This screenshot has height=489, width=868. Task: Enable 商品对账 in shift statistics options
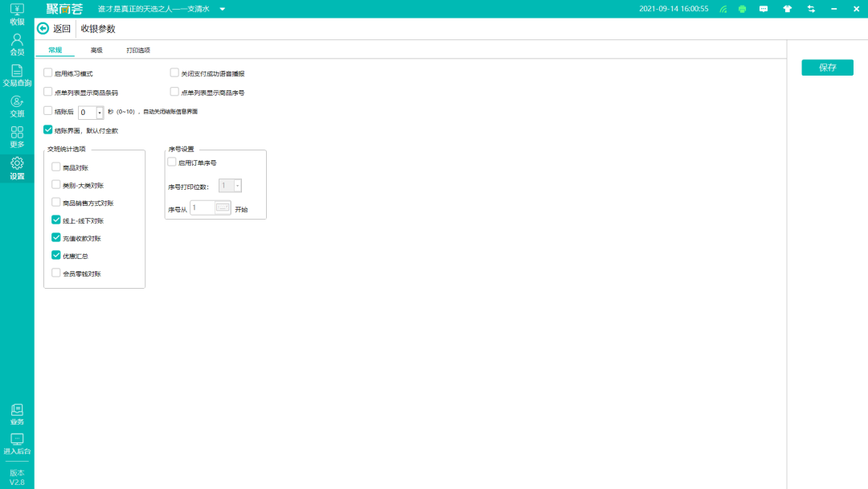coord(55,166)
